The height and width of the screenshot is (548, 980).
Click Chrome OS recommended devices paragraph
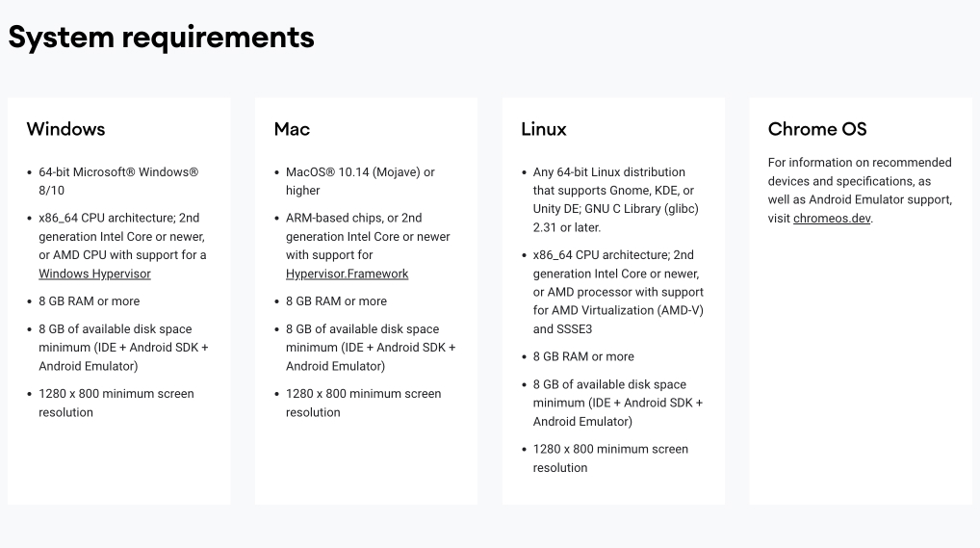click(x=860, y=190)
